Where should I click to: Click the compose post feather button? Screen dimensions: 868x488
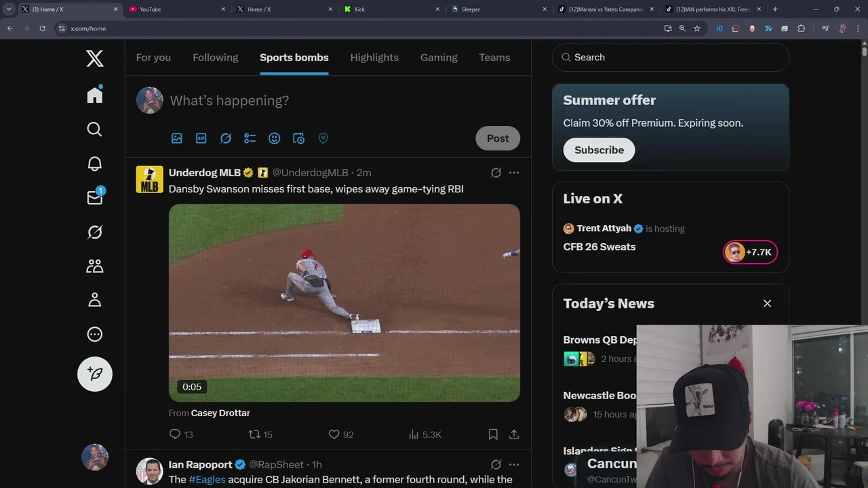(x=95, y=373)
